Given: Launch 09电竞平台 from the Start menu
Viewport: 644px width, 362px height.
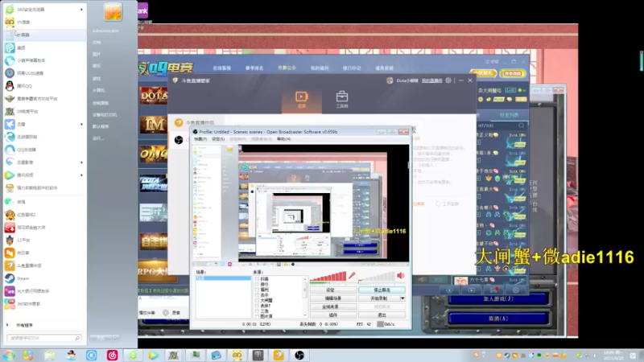Looking at the screenshot, I should (44, 111).
